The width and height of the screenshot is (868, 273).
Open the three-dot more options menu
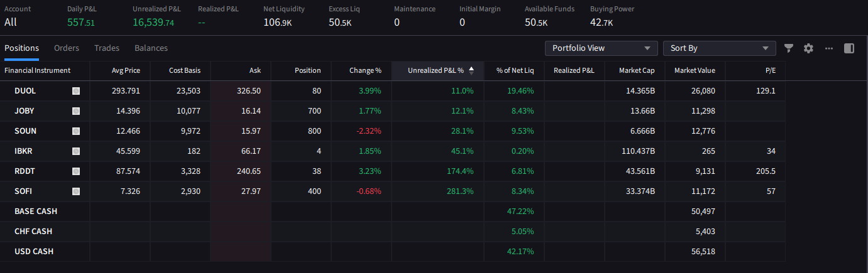pyautogui.click(x=829, y=48)
